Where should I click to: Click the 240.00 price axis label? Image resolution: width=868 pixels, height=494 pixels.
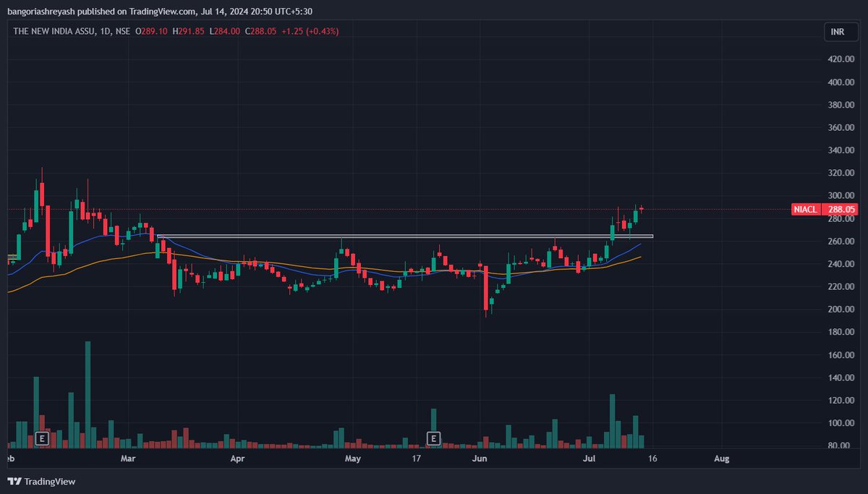[x=842, y=264]
